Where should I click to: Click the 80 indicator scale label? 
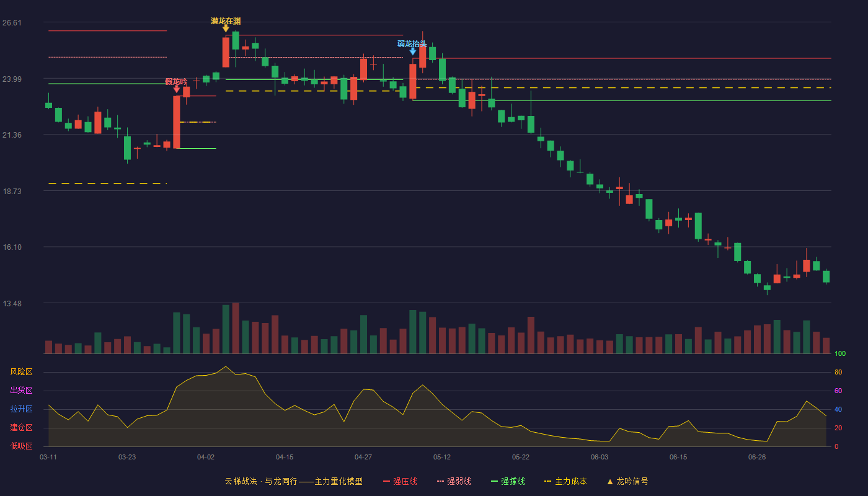click(838, 372)
